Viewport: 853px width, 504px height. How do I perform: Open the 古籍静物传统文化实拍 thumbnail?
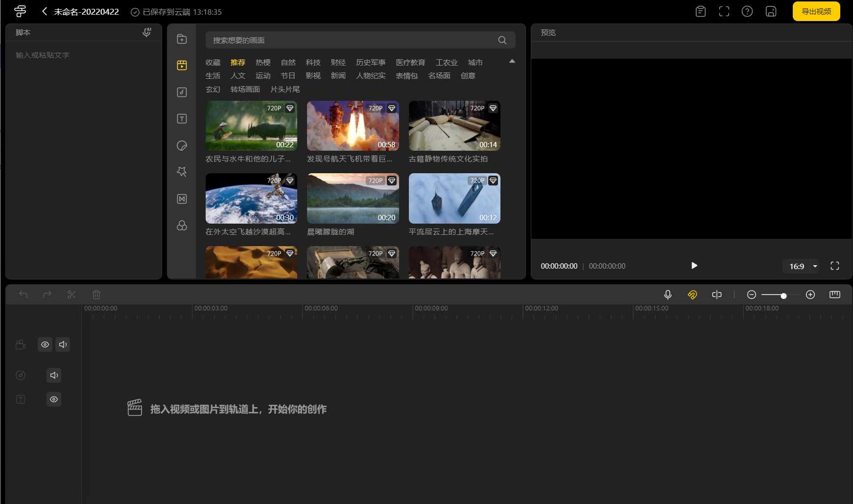tap(454, 126)
